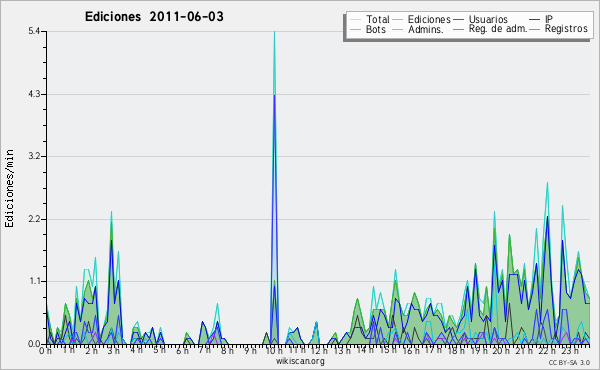This screenshot has height=370, width=600.
Task: Click the 'Ediciones 2011-06-03' chart title
Action: pos(154,17)
